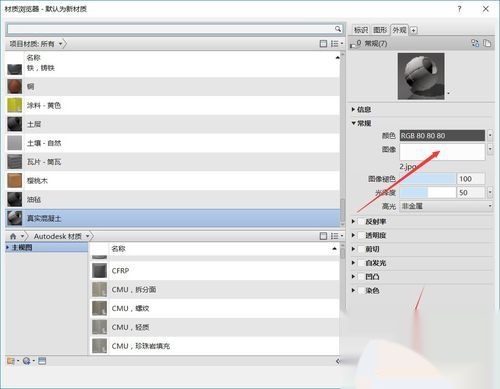Open the 高光 非金属 dropdown

(446, 206)
